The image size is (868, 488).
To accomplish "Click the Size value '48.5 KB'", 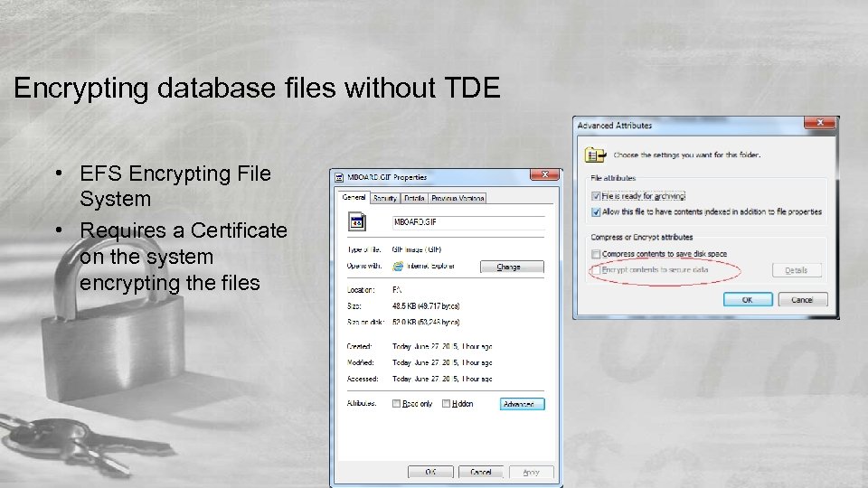I will [x=426, y=306].
